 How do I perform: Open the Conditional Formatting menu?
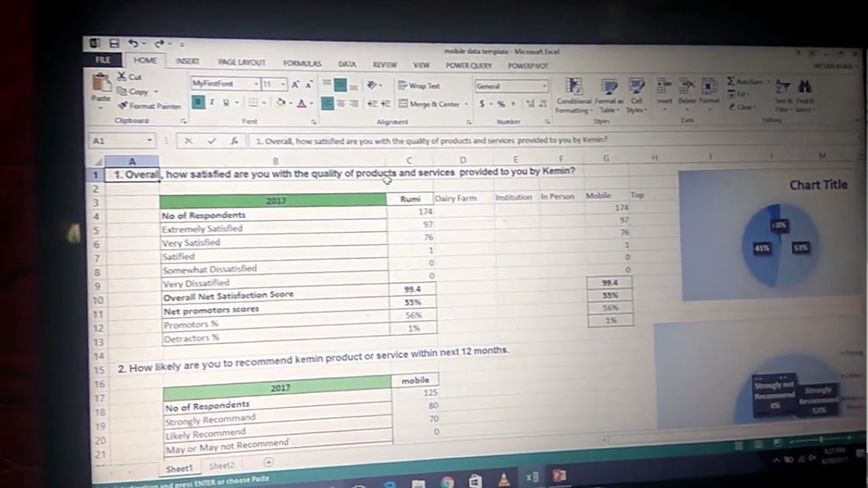click(574, 95)
